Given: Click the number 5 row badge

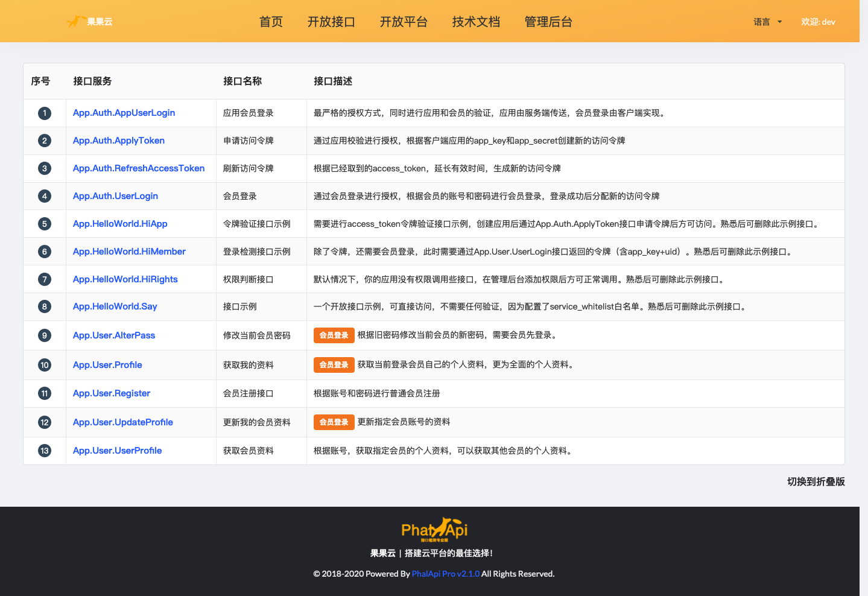Looking at the screenshot, I should [45, 224].
